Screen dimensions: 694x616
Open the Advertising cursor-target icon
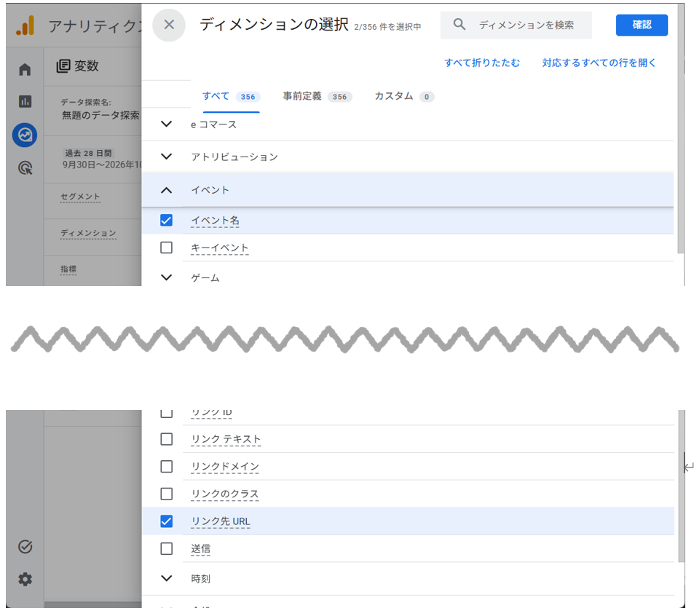(x=25, y=168)
